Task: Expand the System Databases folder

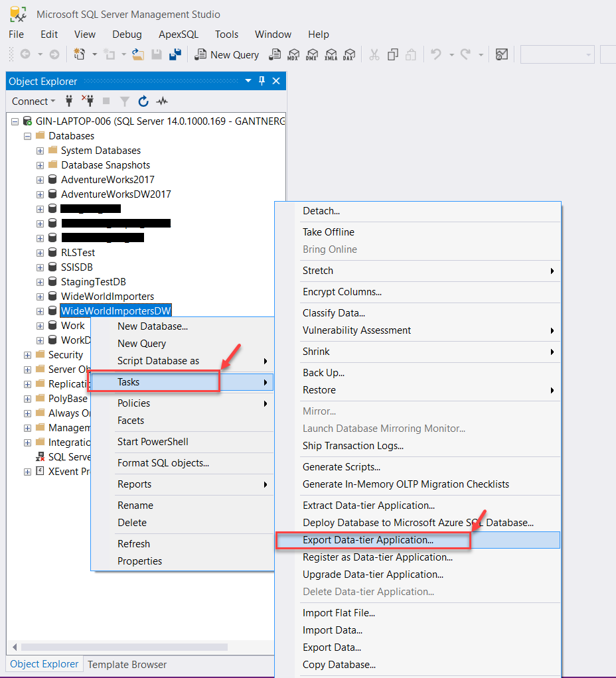Action: [x=40, y=151]
